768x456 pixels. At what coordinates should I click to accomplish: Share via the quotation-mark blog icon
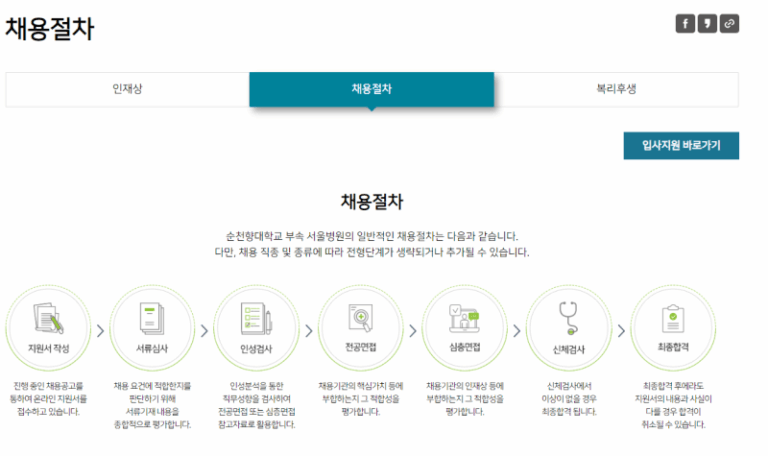(x=707, y=24)
